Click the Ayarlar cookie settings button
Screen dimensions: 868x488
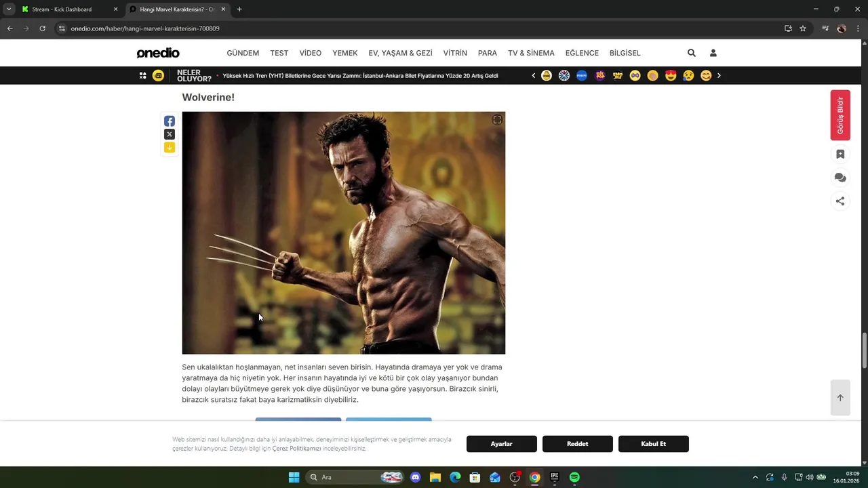click(x=502, y=444)
